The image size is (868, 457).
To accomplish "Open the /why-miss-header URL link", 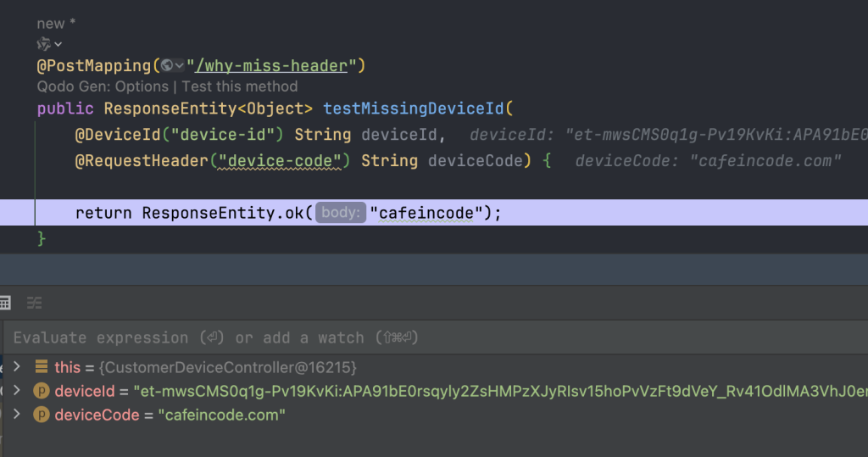I will (271, 65).
